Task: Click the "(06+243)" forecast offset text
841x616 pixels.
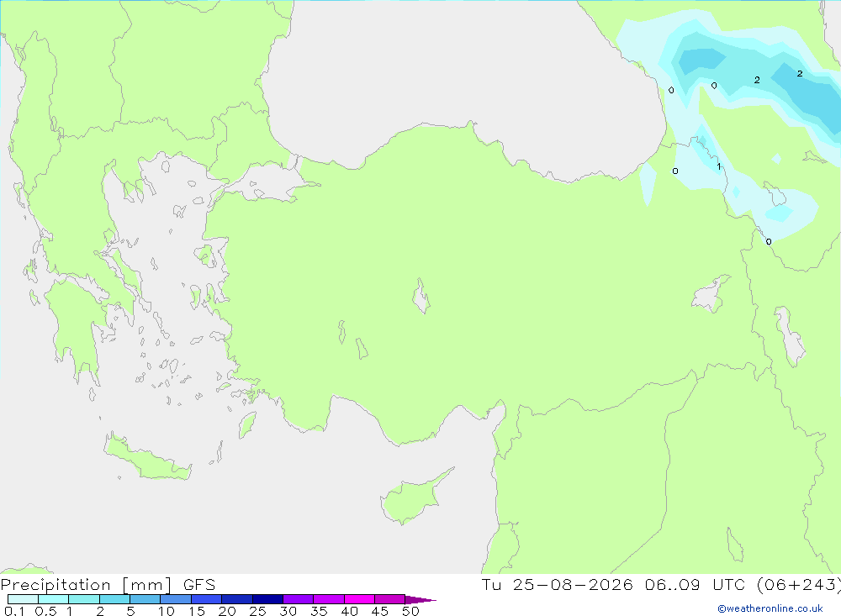Action: [x=799, y=584]
